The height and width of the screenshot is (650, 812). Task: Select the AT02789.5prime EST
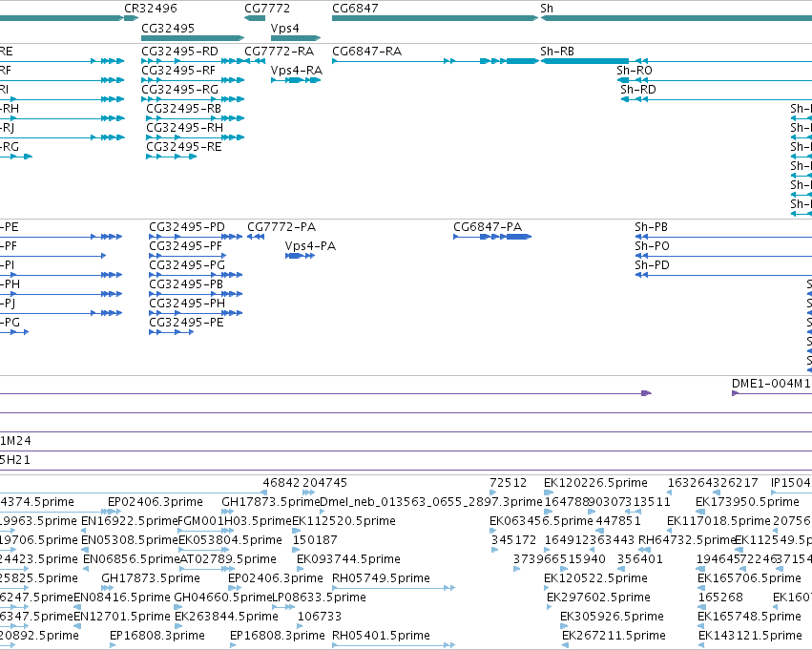pyautogui.click(x=228, y=559)
